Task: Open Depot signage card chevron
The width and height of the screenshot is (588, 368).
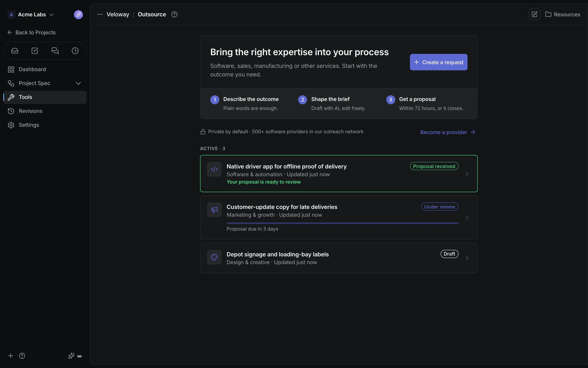Action: click(467, 258)
